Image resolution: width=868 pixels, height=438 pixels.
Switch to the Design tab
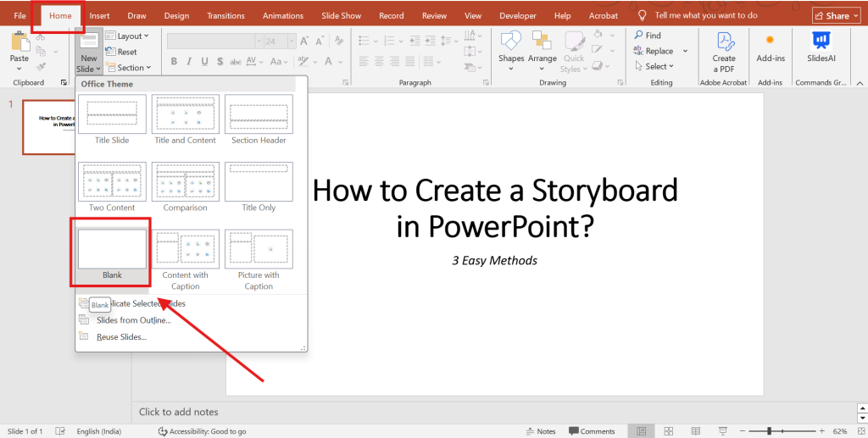pyautogui.click(x=176, y=15)
